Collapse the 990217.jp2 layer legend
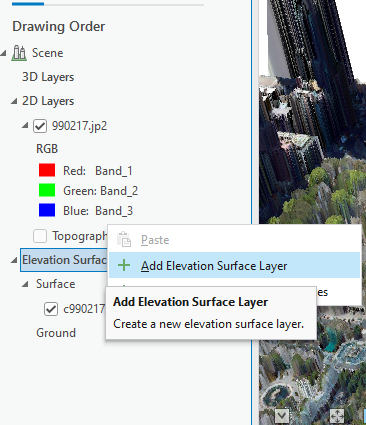 pos(25,126)
